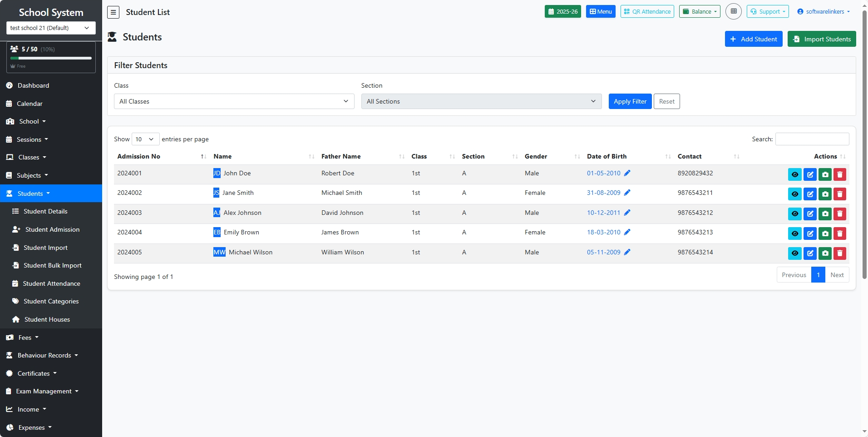Click the QR Attendance button
This screenshot has width=868, height=437.
[x=647, y=12]
